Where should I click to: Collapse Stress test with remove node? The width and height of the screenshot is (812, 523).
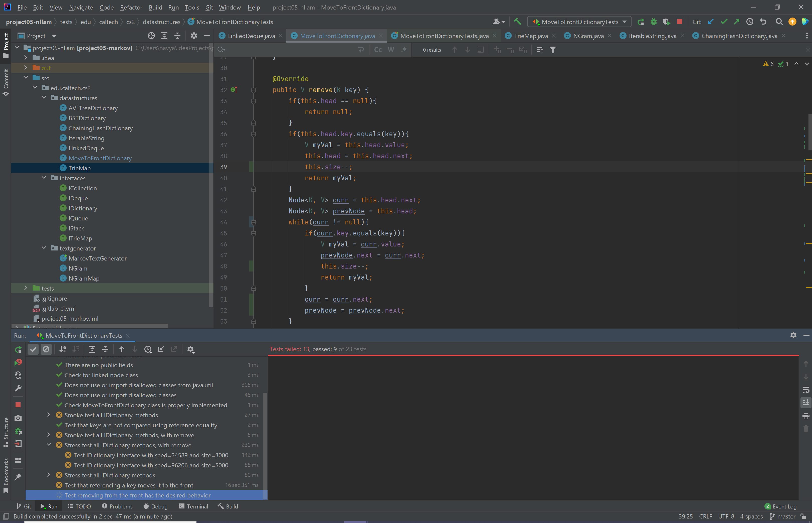pos(49,445)
